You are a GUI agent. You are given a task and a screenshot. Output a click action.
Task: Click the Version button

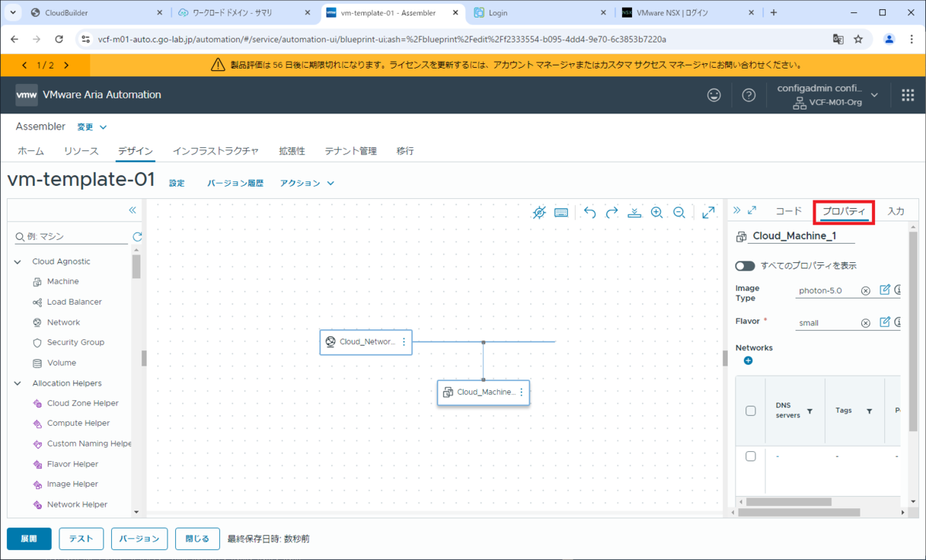pos(139,538)
